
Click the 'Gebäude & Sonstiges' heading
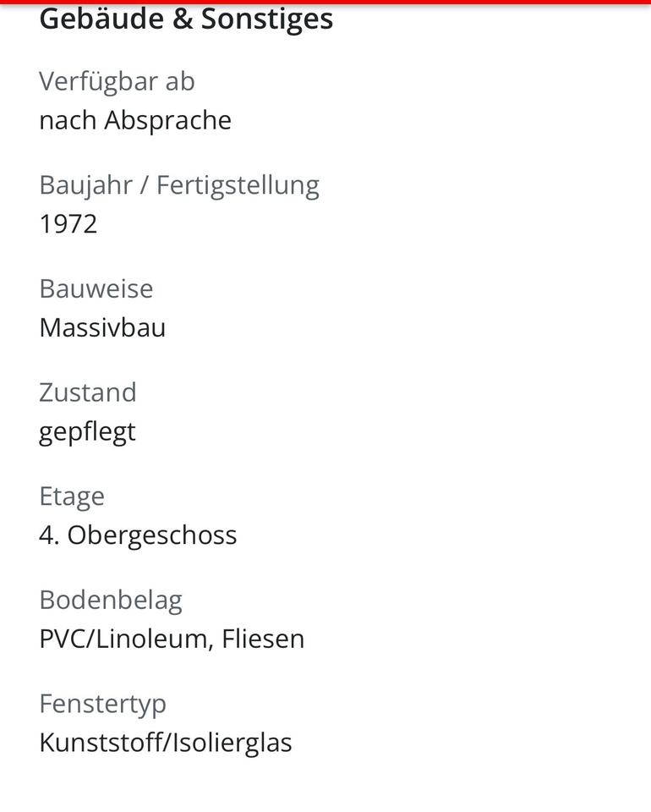[186, 19]
